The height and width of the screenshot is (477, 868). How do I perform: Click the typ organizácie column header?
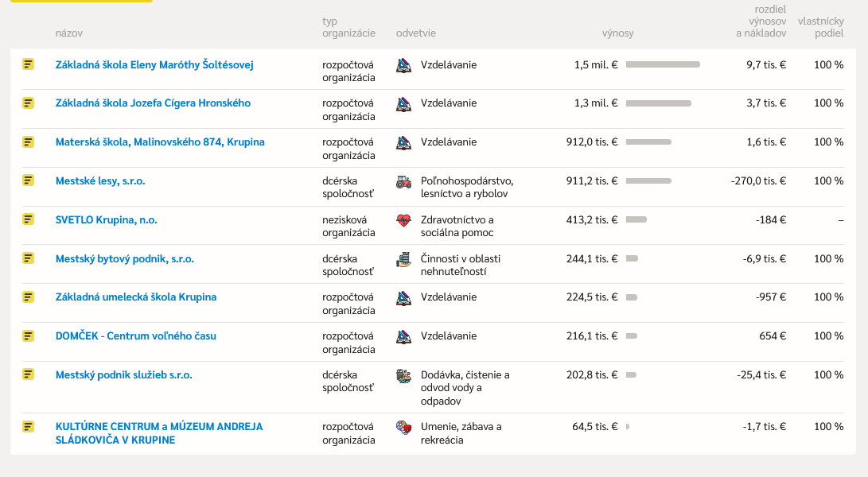click(x=348, y=27)
